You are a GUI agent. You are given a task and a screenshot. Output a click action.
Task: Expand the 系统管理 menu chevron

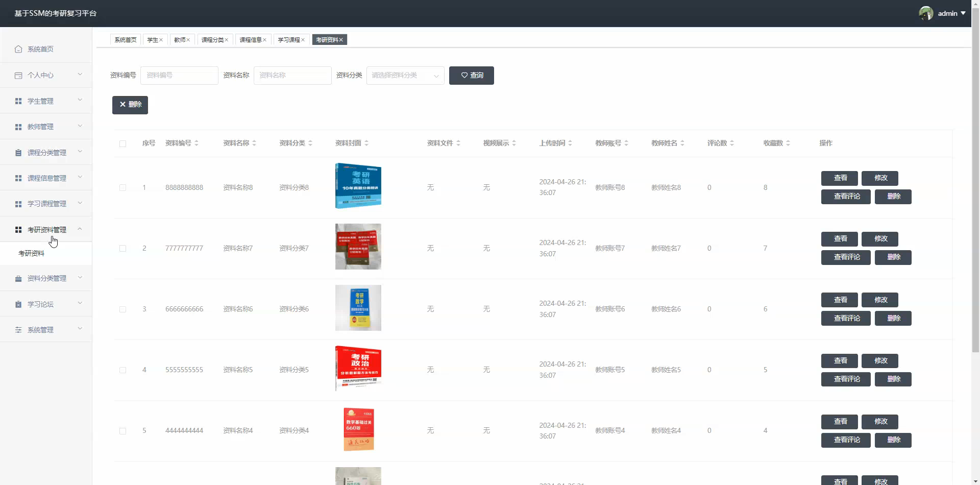[x=80, y=329]
